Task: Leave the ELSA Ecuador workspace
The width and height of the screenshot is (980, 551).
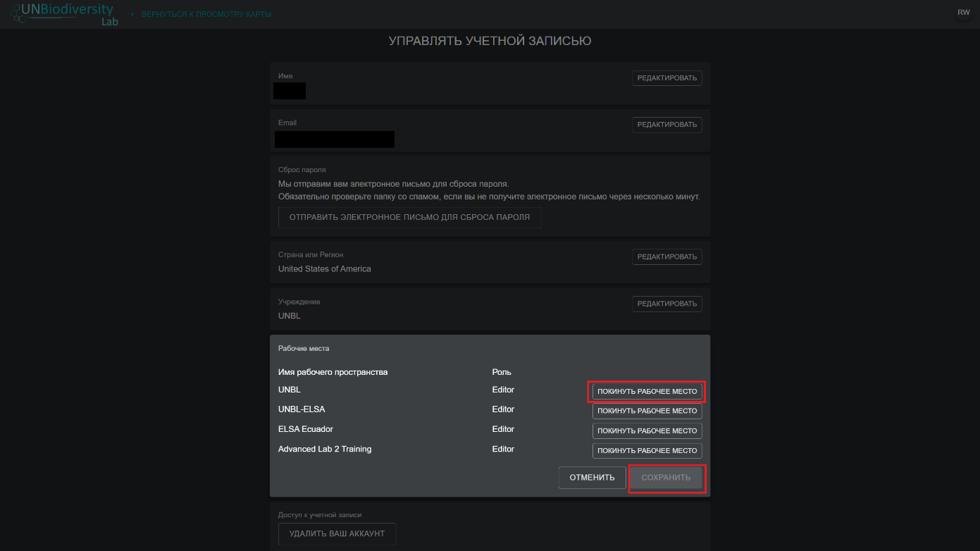Action: (x=647, y=431)
